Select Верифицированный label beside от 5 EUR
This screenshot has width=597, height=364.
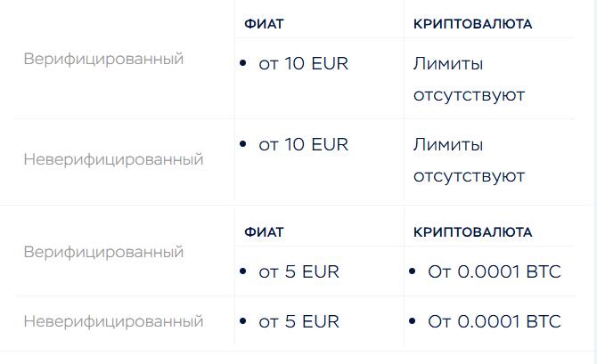(103, 252)
